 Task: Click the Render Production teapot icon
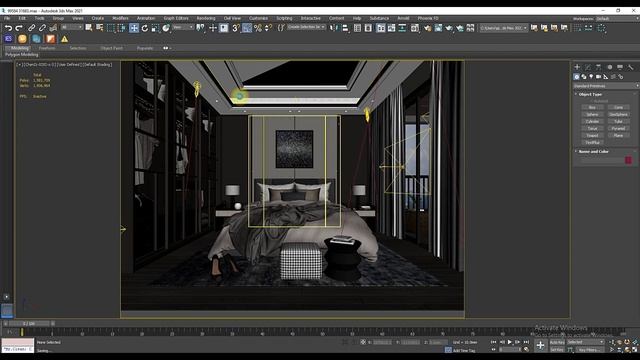pyautogui.click(x=449, y=28)
